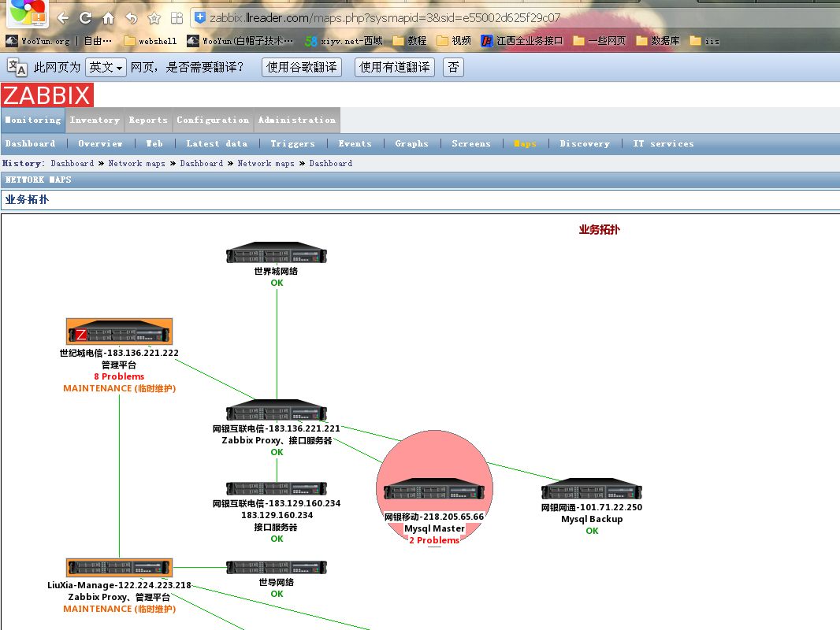Click first Network maps history link
Screen dimensions: 840x630
click(x=136, y=163)
